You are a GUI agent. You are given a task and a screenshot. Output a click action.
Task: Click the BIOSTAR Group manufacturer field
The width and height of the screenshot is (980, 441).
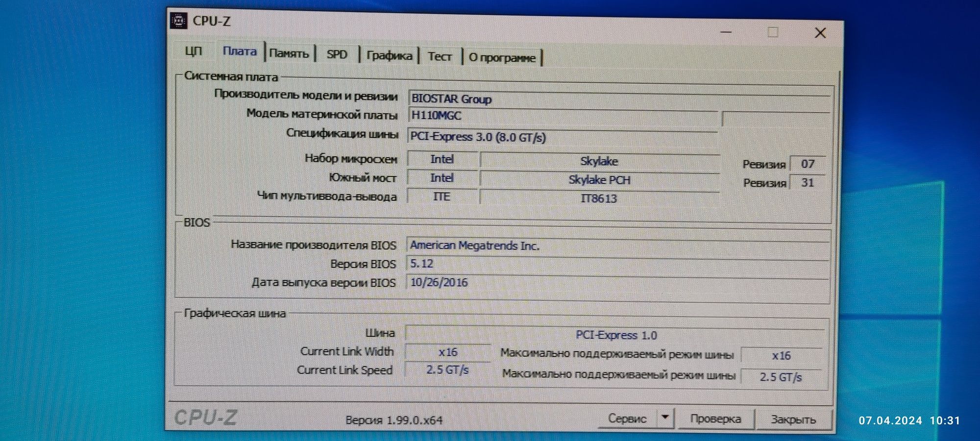click(x=619, y=98)
